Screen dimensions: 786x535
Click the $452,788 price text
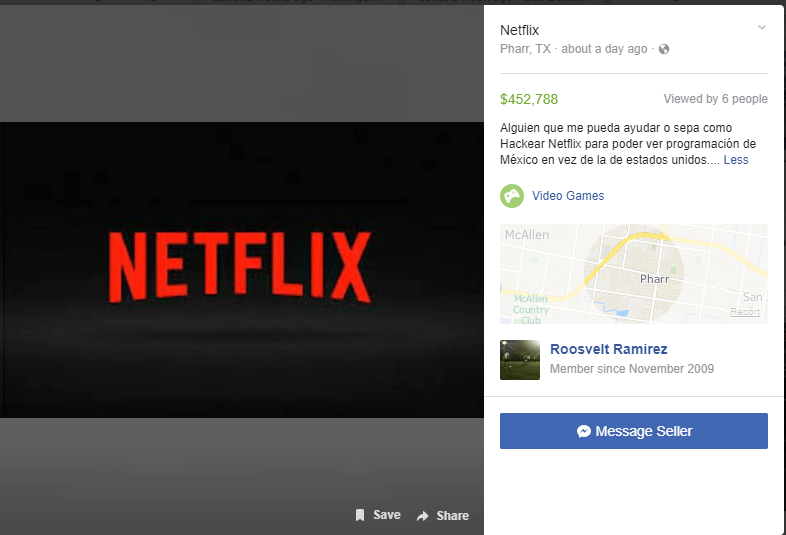(x=529, y=99)
